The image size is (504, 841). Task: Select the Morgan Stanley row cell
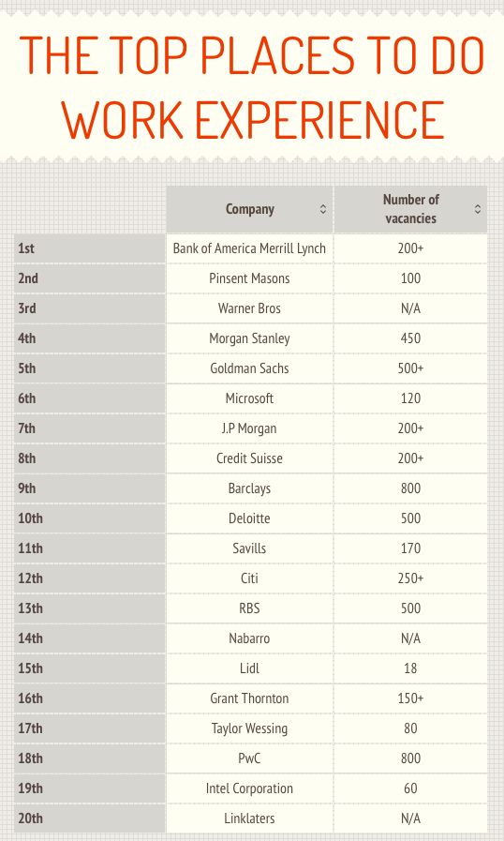coord(249,338)
